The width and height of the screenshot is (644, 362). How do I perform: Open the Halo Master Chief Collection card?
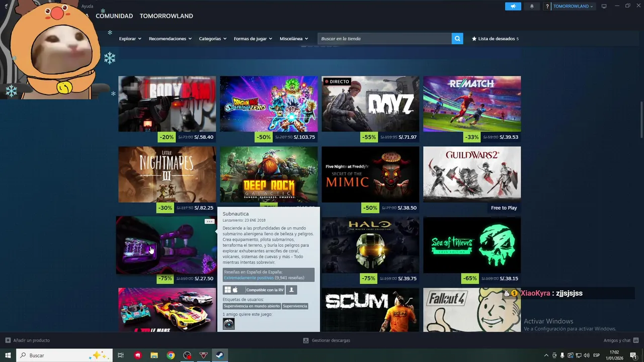(x=370, y=245)
